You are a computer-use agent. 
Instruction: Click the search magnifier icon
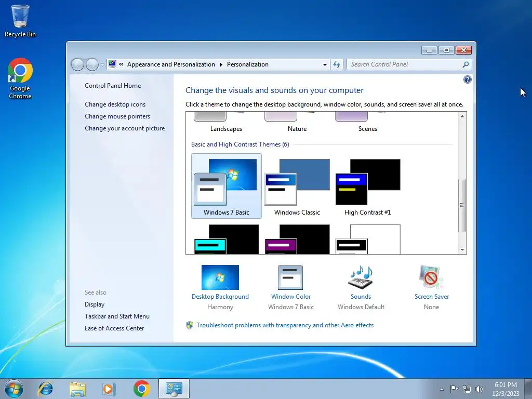pos(466,64)
